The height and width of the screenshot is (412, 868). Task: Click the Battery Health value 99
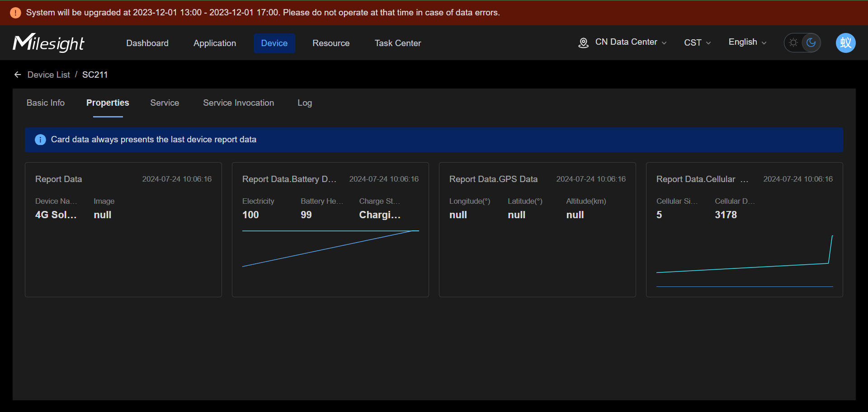point(306,215)
